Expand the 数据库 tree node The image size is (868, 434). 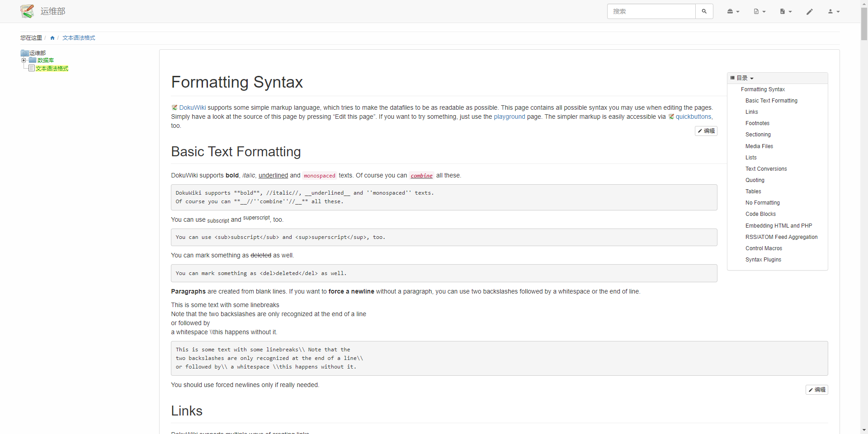pos(24,60)
